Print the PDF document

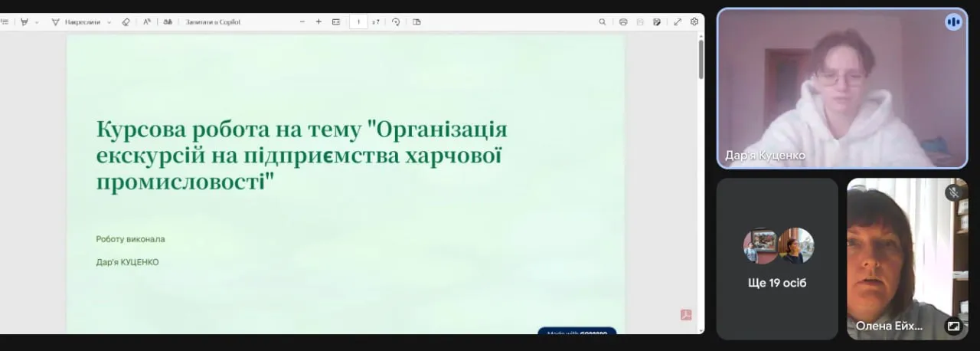623,22
